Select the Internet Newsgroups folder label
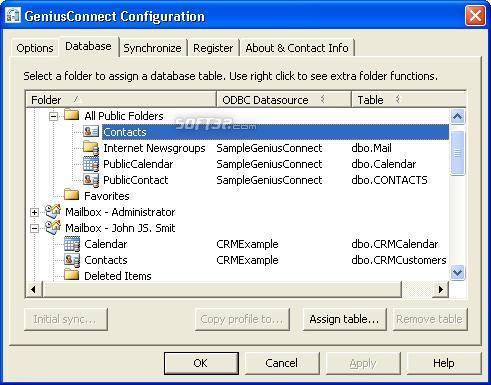 click(154, 148)
